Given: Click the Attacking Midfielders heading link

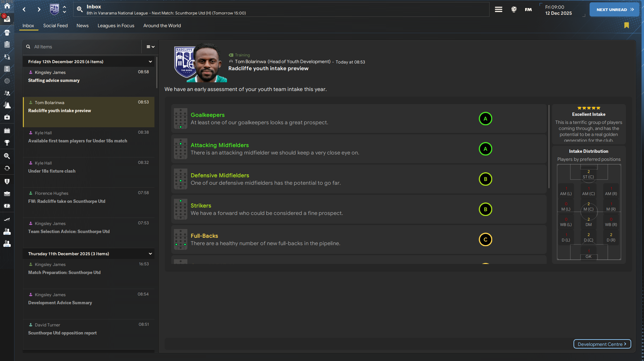Looking at the screenshot, I should [x=220, y=145].
